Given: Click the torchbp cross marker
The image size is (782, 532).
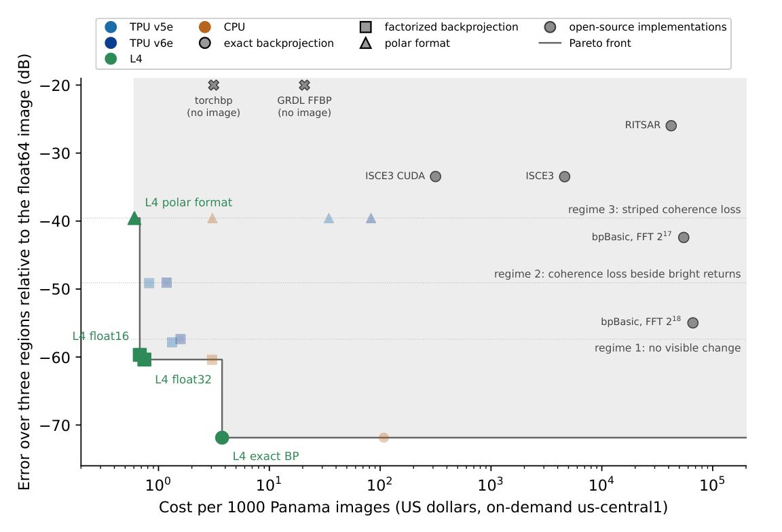Looking at the screenshot, I should click(213, 85).
